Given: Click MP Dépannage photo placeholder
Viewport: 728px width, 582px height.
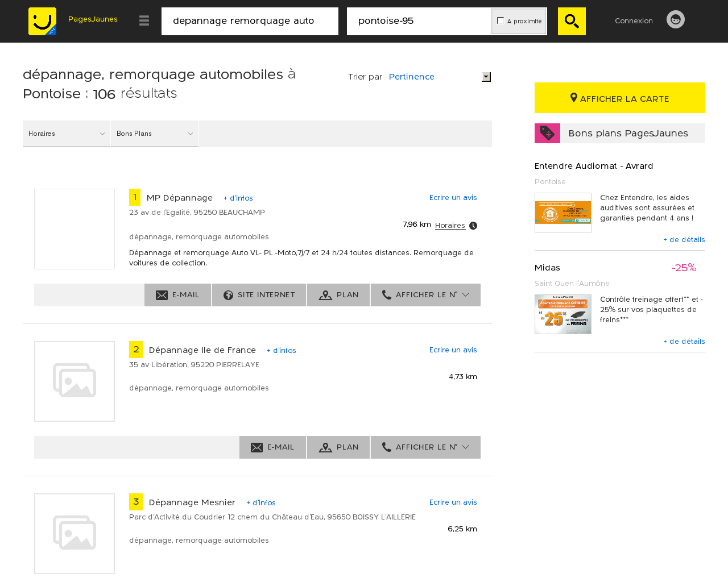Looking at the screenshot, I should tap(75, 229).
